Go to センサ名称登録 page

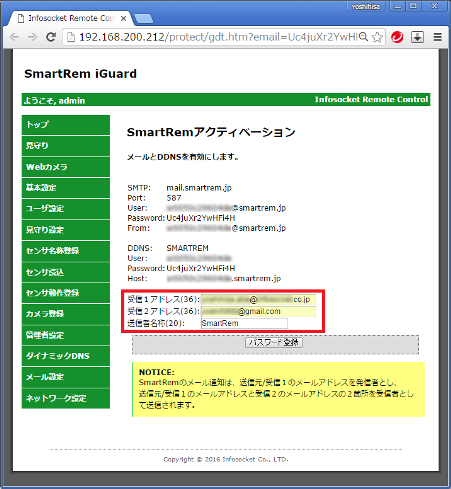(66, 251)
